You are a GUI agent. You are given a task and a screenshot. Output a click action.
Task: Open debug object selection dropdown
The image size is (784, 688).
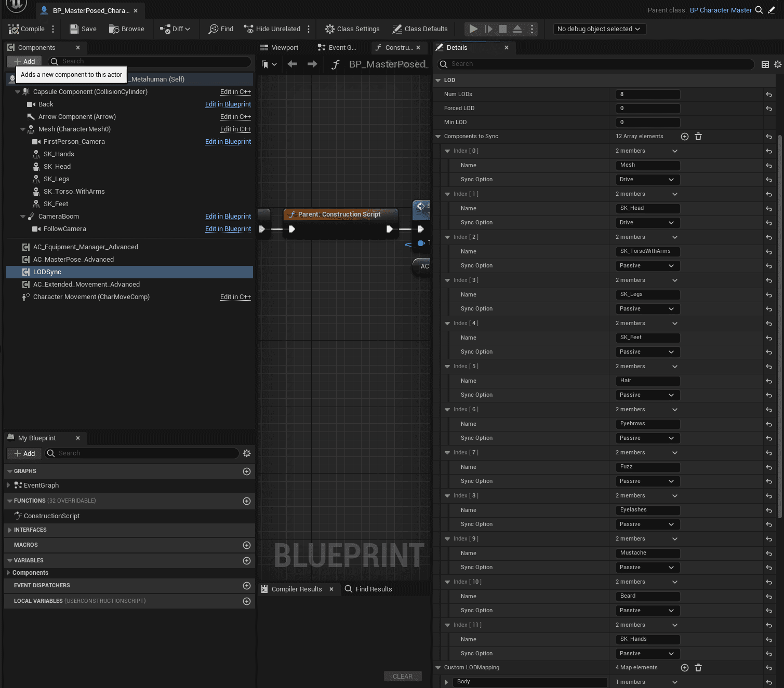click(x=600, y=29)
